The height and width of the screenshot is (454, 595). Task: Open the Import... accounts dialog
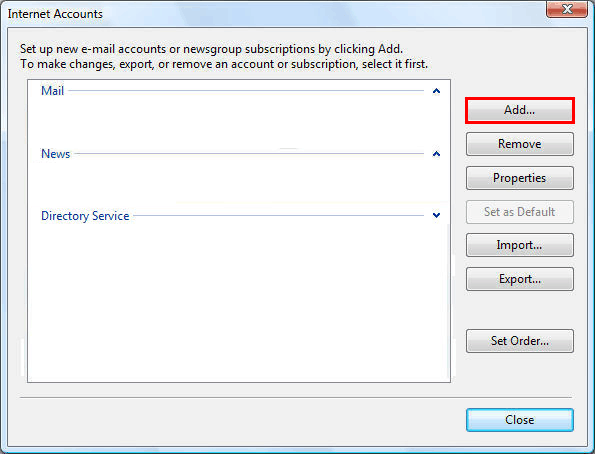[519, 245]
